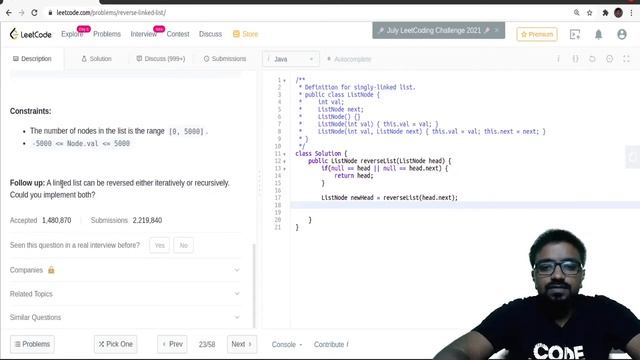Bookmark this page with the star icon
640x360 pixels.
coord(589,13)
